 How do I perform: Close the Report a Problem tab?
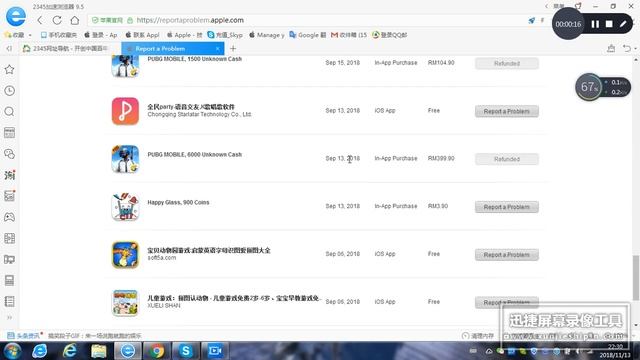click(218, 49)
